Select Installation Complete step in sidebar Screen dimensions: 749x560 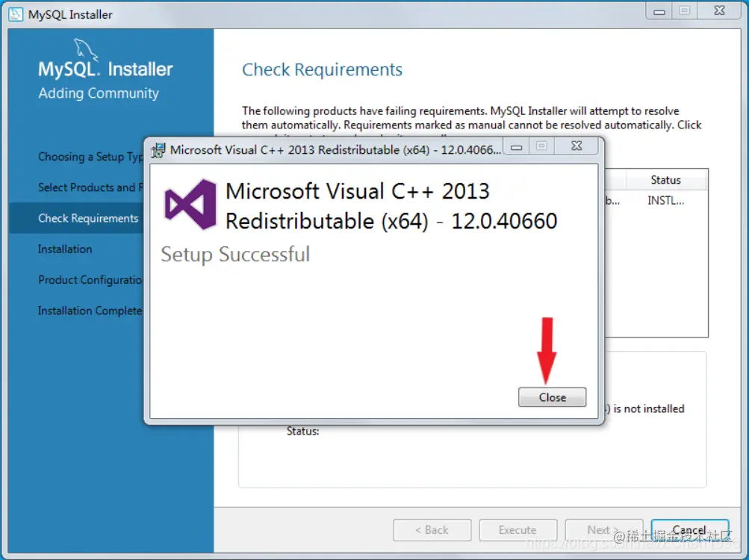coord(90,311)
